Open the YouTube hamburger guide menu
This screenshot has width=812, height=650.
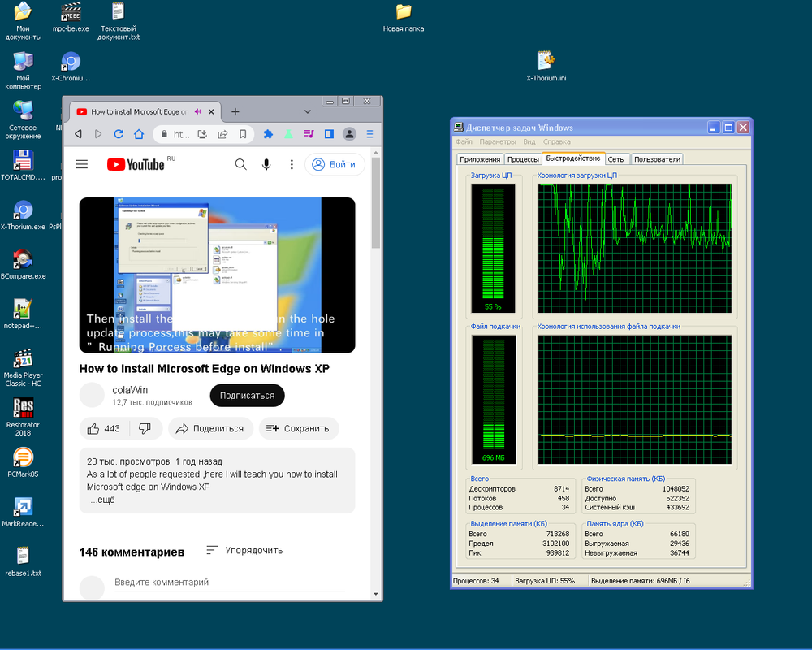coord(82,164)
